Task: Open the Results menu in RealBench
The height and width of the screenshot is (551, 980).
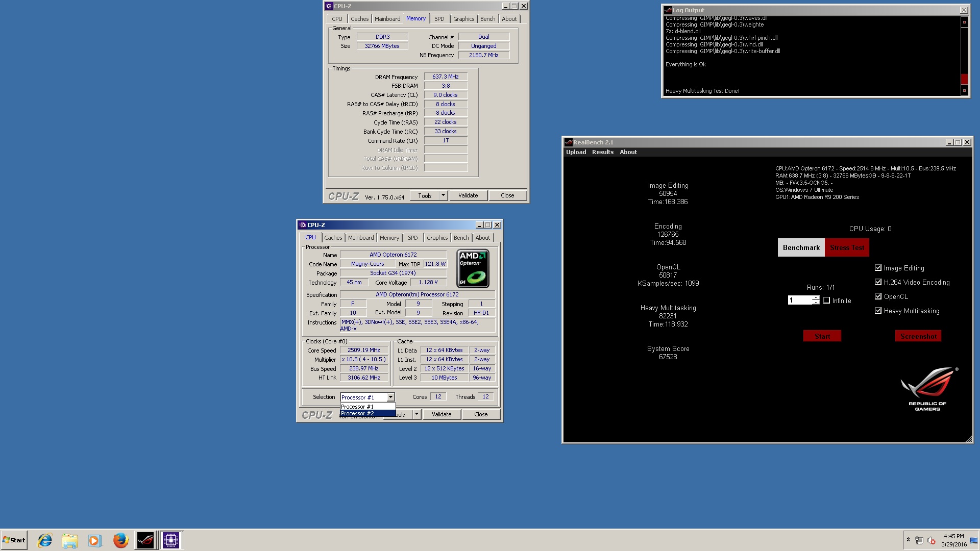Action: tap(603, 152)
